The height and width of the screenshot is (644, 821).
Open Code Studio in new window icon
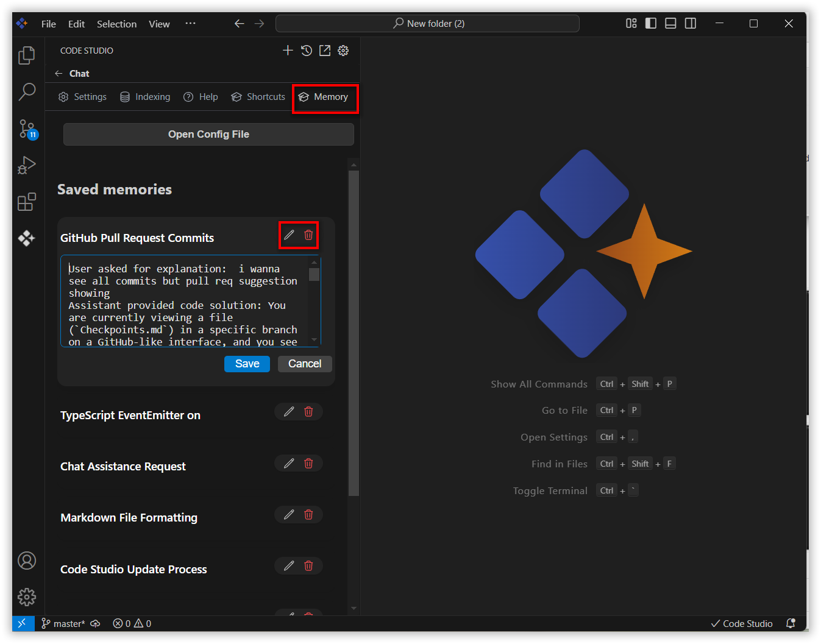[325, 51]
